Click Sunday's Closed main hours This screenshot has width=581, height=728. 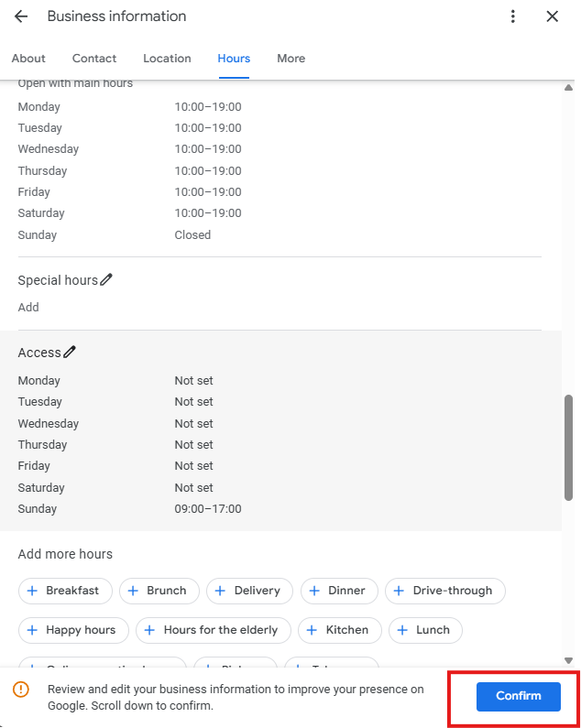pos(192,235)
